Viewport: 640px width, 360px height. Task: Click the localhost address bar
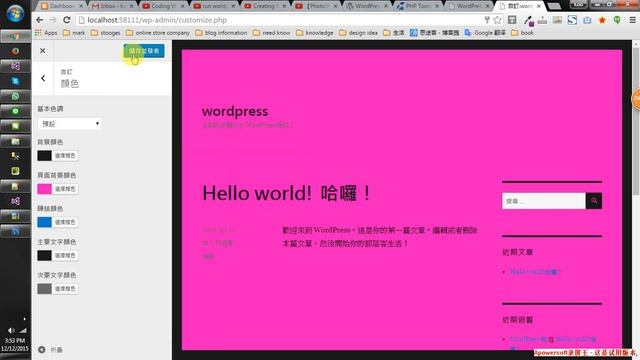click(282, 20)
